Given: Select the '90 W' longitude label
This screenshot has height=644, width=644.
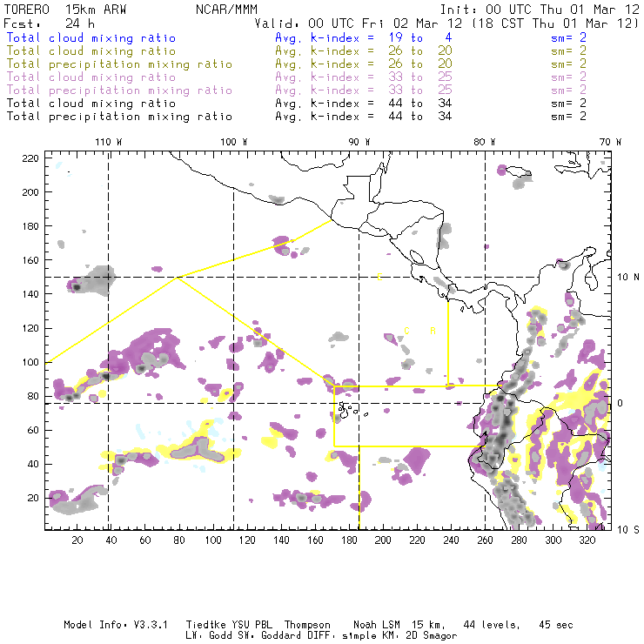Looking at the screenshot, I should (359, 142).
